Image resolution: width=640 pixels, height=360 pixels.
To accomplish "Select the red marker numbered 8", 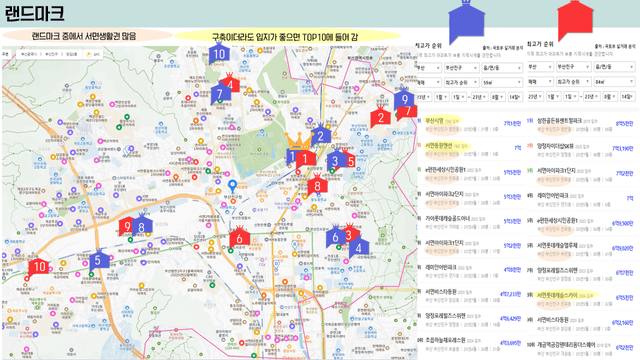I will pos(317,185).
